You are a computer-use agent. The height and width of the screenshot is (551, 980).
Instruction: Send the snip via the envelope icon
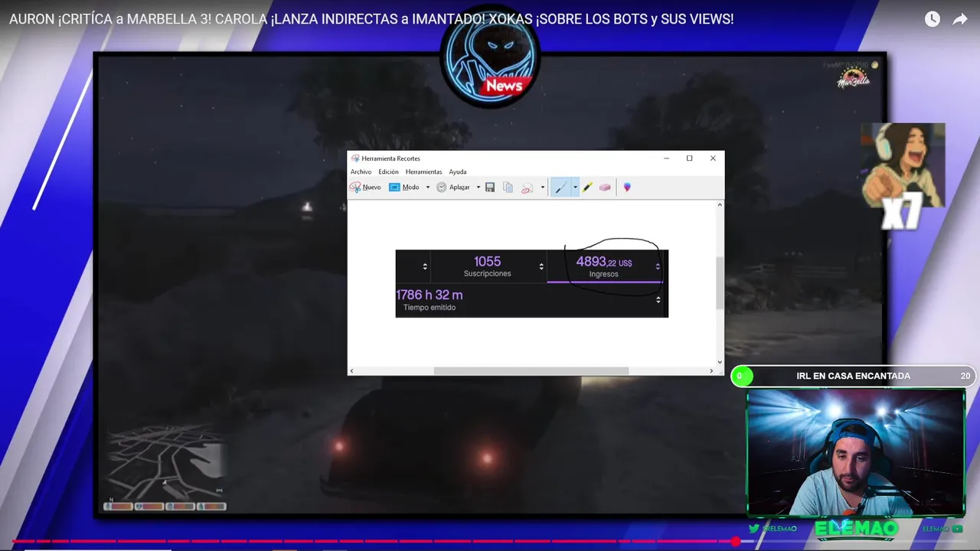(528, 187)
